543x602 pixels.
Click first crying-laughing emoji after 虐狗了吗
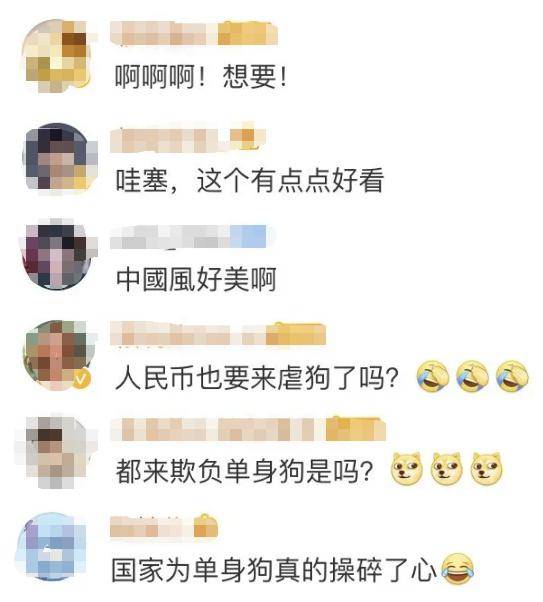433,376
